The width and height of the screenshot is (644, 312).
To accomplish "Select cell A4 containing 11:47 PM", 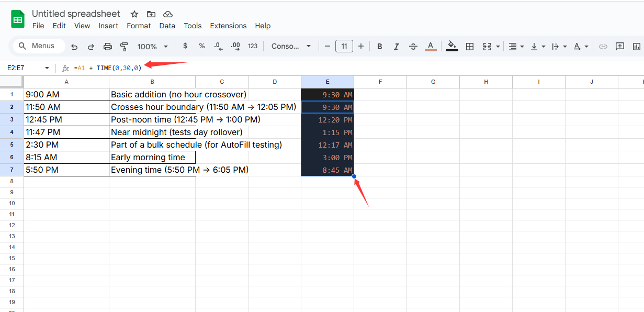I will tap(66, 132).
